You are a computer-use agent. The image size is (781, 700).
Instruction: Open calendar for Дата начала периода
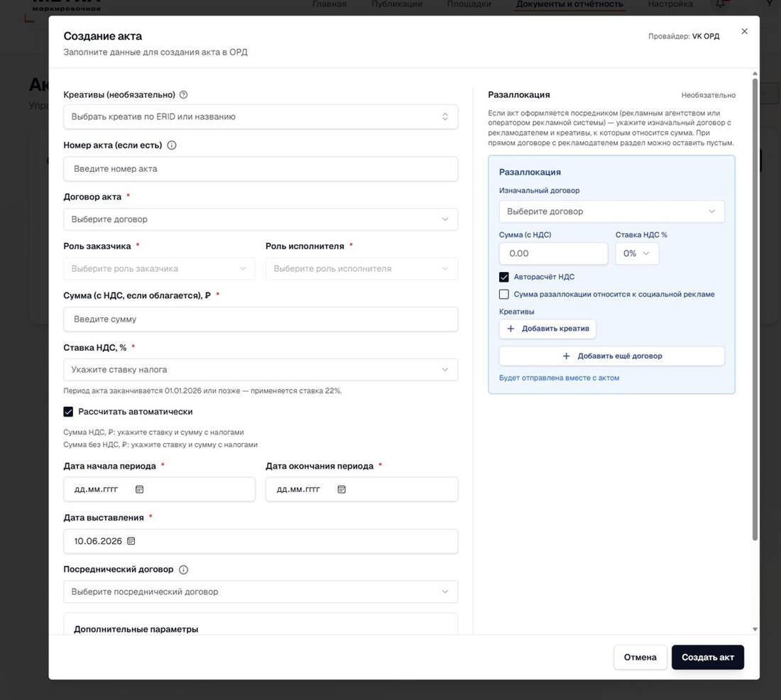click(139, 489)
